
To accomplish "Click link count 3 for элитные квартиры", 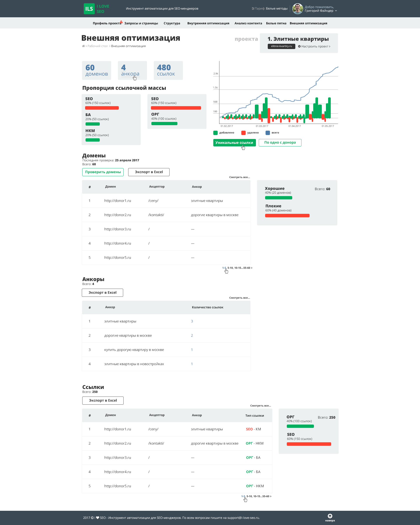I will [192, 321].
